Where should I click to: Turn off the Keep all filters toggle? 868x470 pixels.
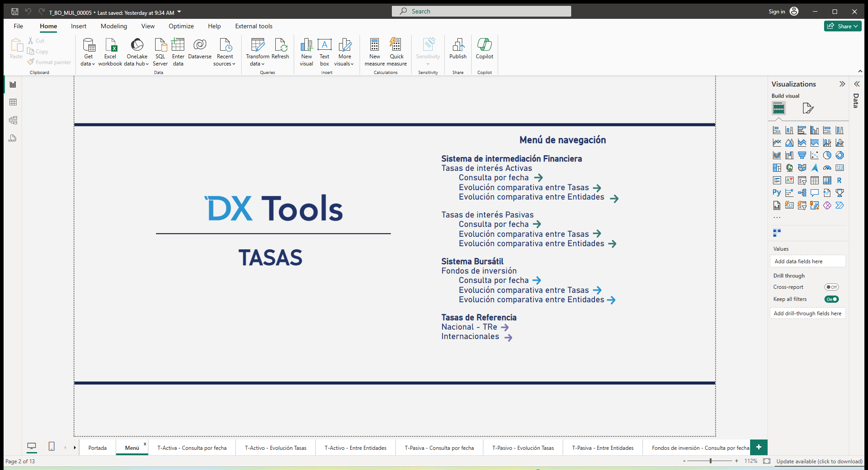pyautogui.click(x=831, y=299)
